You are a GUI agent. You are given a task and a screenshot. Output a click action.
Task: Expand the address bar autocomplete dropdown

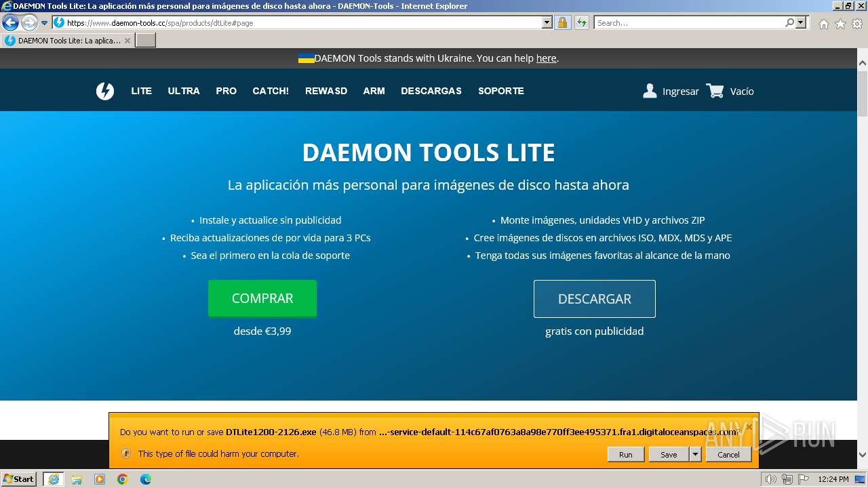point(547,22)
